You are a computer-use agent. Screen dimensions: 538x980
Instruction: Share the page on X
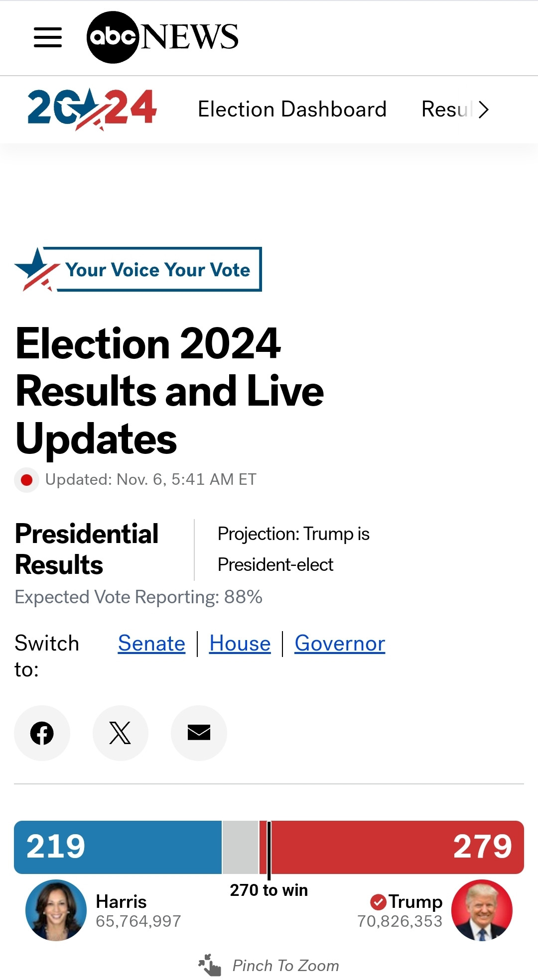click(120, 733)
